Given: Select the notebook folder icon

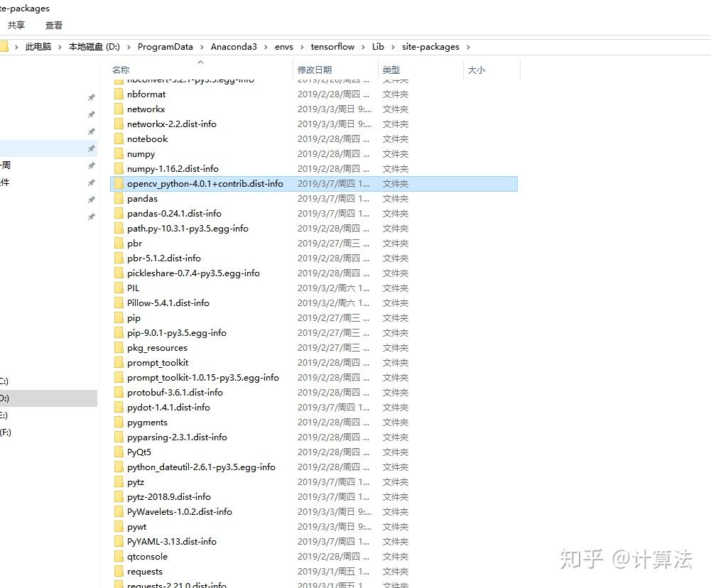Looking at the screenshot, I should tap(119, 138).
